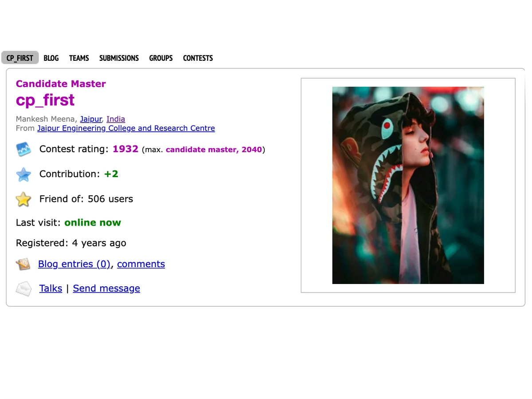Open the CONTESTS tab
This screenshot has height=399, width=532.
pyautogui.click(x=198, y=58)
